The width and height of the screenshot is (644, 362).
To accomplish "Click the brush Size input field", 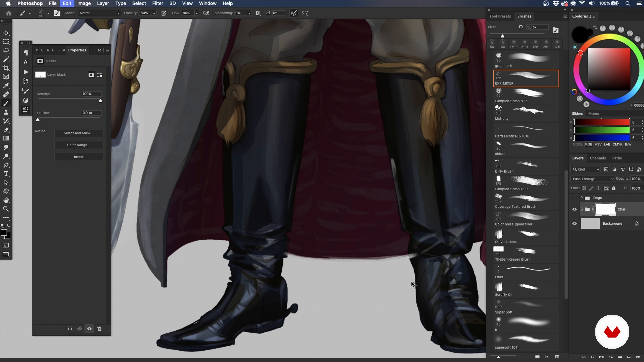I will click(x=537, y=27).
